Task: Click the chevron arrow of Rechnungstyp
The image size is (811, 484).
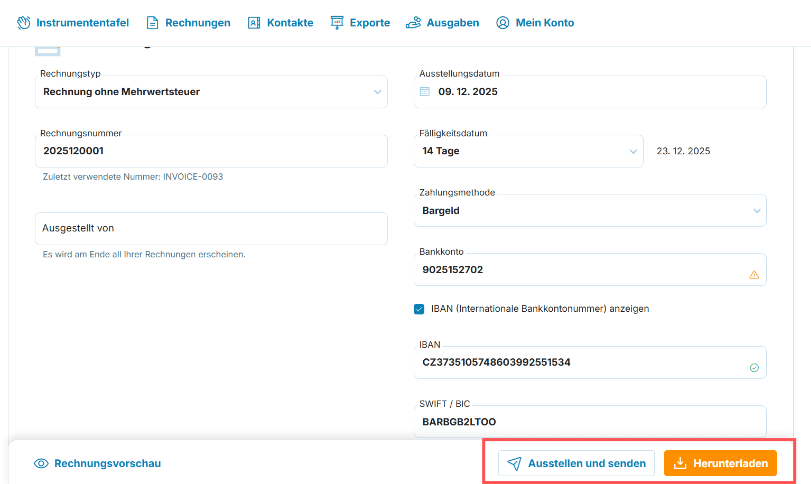Action: [378, 92]
